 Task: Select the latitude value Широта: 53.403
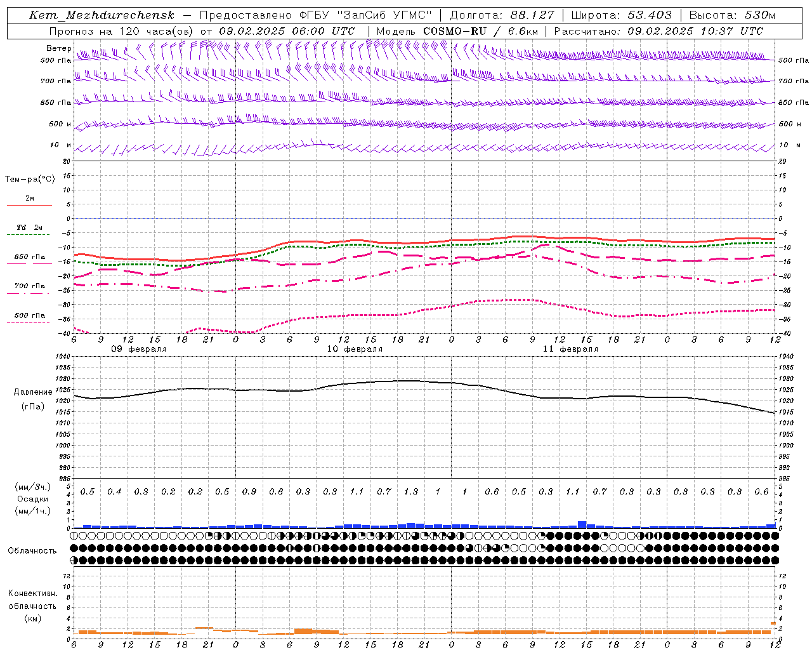621,15
